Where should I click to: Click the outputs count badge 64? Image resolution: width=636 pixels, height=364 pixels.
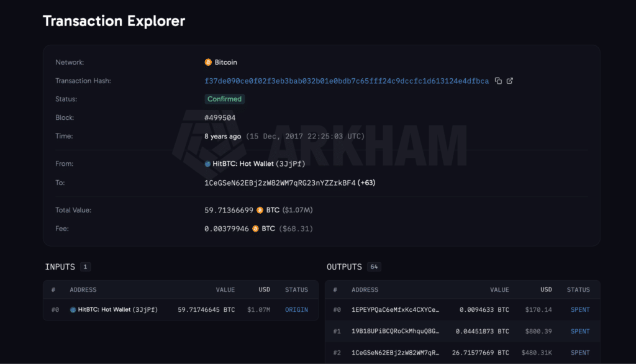(x=374, y=266)
